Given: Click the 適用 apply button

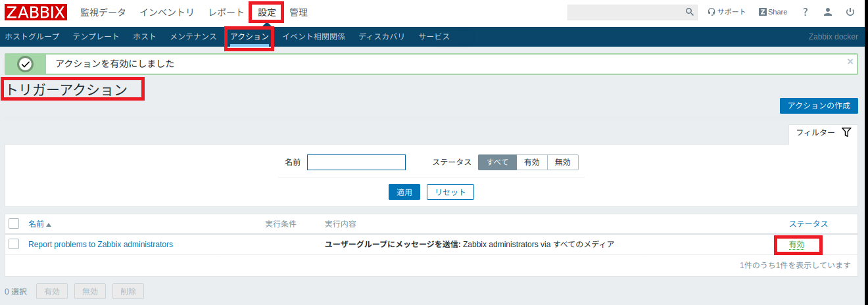Looking at the screenshot, I should pos(404,192).
